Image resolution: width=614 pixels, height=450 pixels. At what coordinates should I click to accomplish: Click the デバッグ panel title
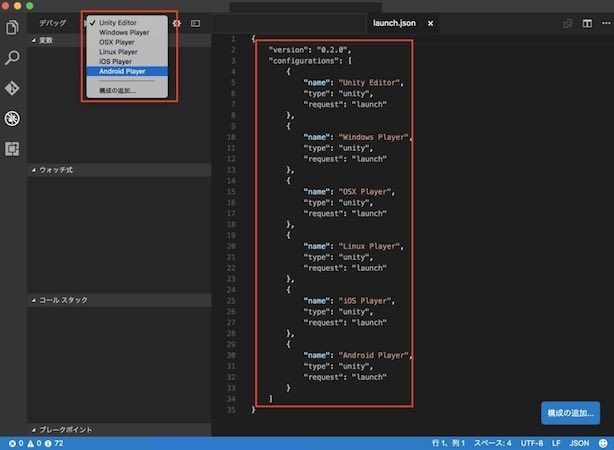[x=52, y=23]
